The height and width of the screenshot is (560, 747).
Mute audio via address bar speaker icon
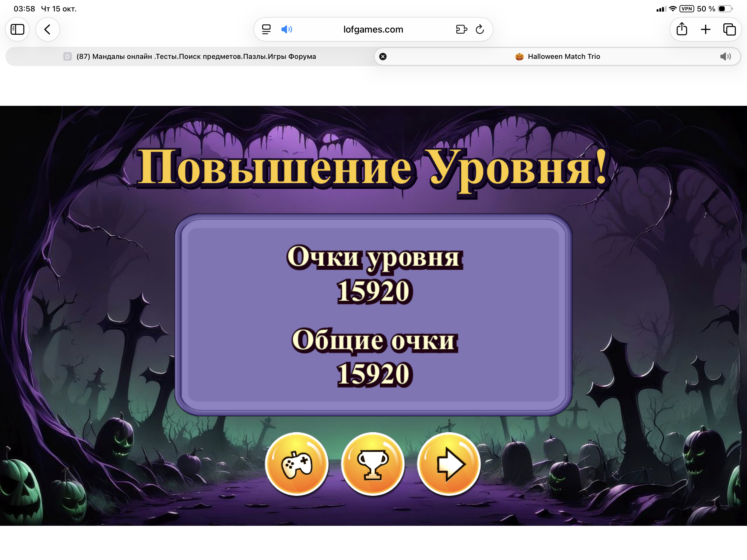coord(286,29)
